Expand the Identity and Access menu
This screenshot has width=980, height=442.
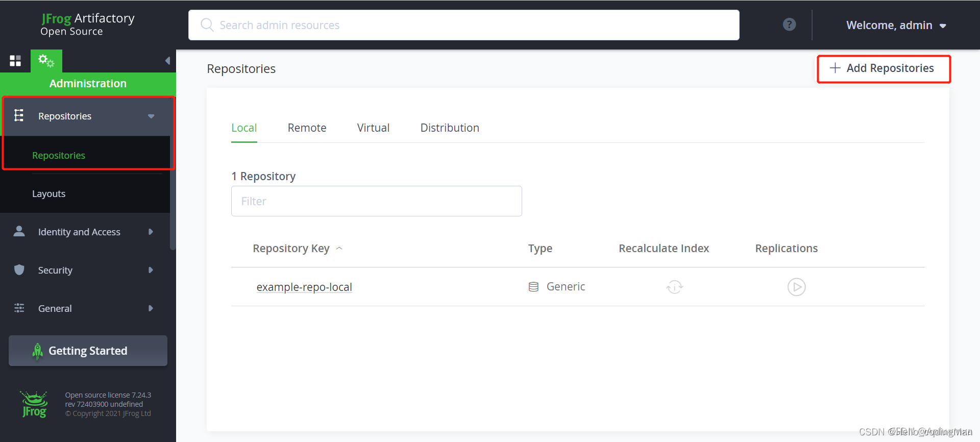coord(151,232)
